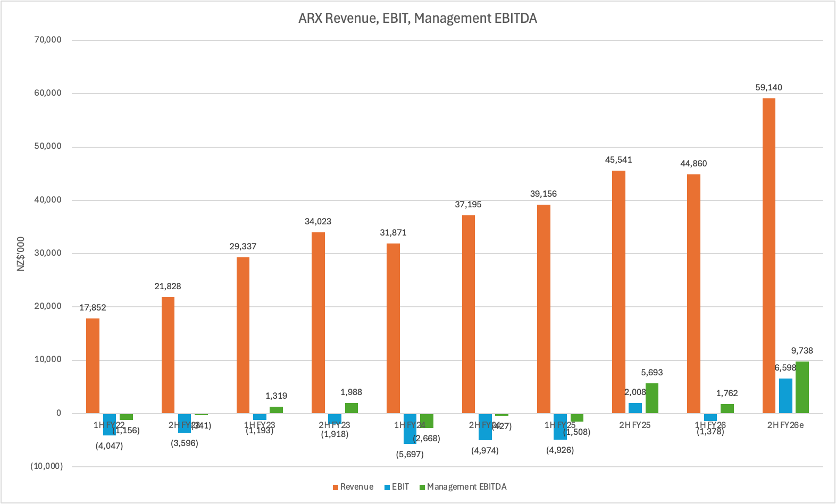
Task: Select the orange Revenue bar for 2H FY23
Action: point(318,323)
